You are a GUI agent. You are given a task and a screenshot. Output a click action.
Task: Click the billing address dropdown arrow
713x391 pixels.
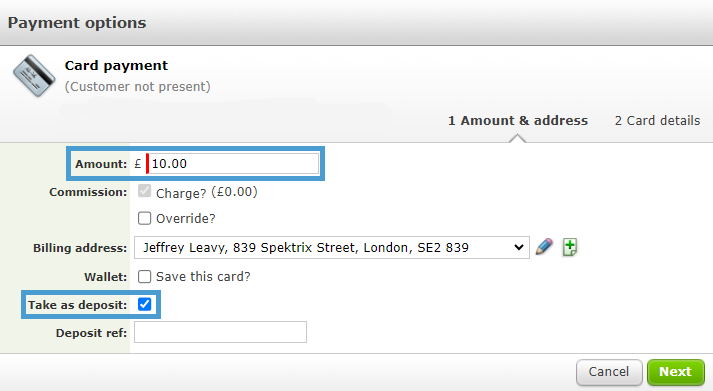click(518, 247)
